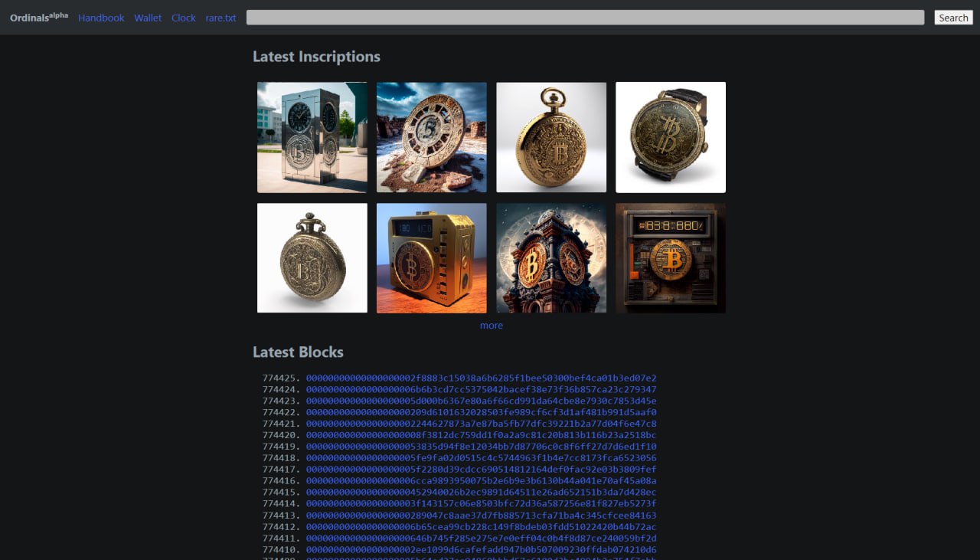This screenshot has height=560, width=980.
Task: Open block 774411 hash link
Action: 482,539
